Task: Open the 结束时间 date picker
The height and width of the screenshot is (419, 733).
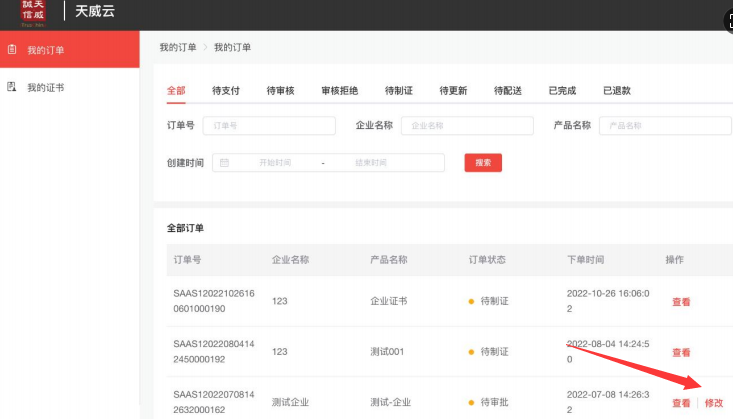Action: point(370,163)
